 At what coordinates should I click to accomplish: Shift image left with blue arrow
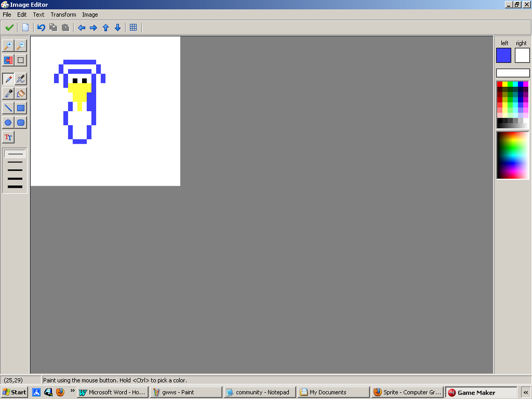(82, 28)
